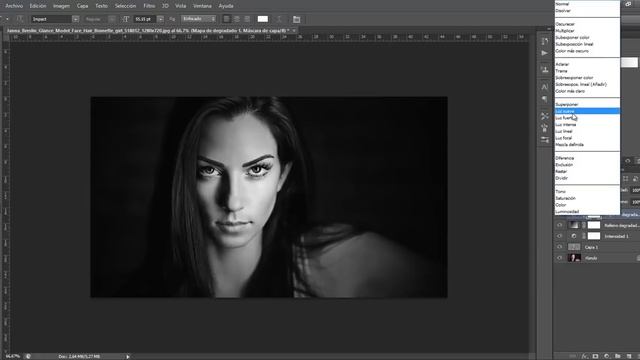Image resolution: width=640 pixels, height=360 pixels.
Task: Open the Vista menu
Action: pyautogui.click(x=180, y=6)
